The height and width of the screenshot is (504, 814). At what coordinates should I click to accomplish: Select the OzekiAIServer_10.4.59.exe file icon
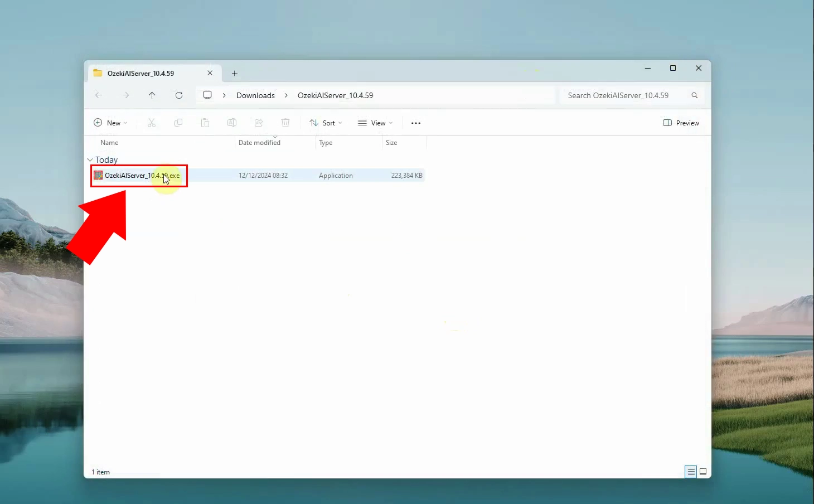(98, 175)
